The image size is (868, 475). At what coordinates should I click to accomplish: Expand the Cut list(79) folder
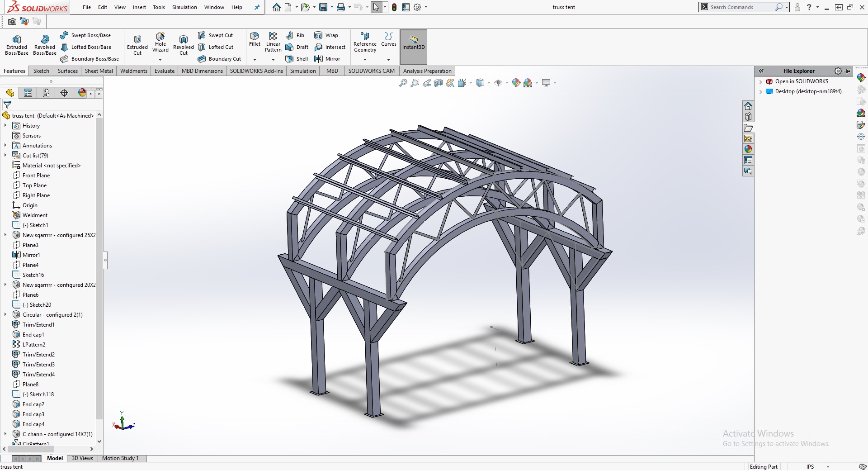tap(5, 156)
